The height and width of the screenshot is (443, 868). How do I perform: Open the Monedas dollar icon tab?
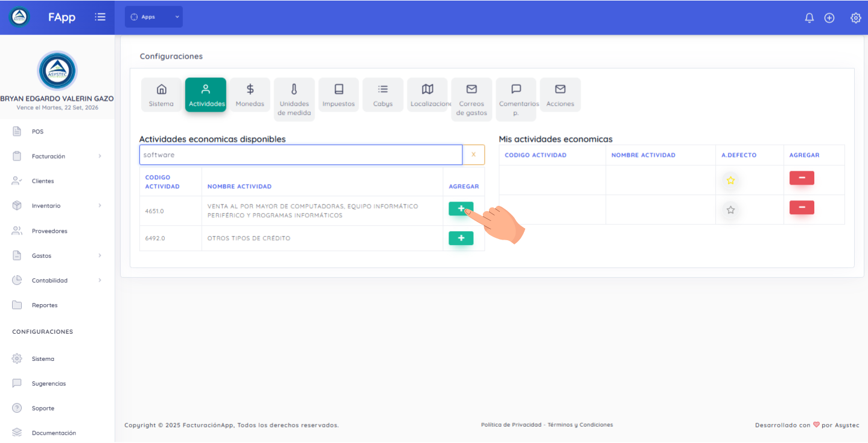coord(250,95)
